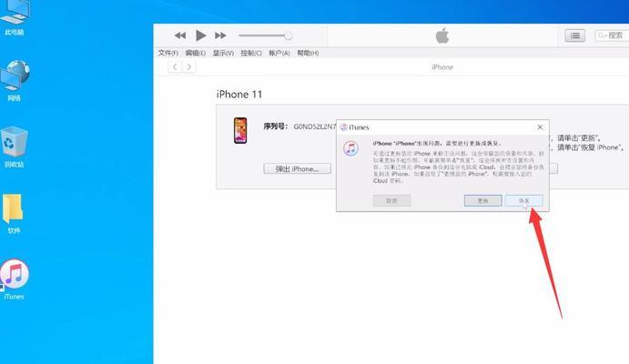629x364 pixels.
Task: Open the 帐户(A) menu
Action: pos(279,53)
